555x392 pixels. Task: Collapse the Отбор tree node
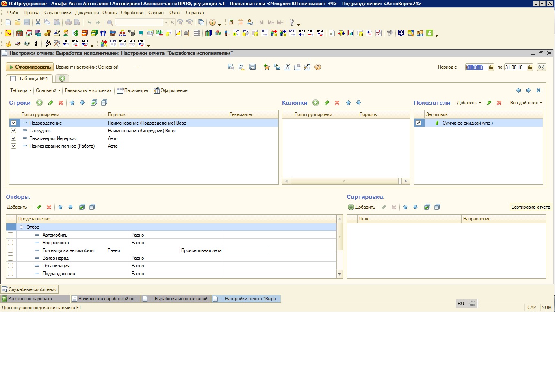point(22,227)
